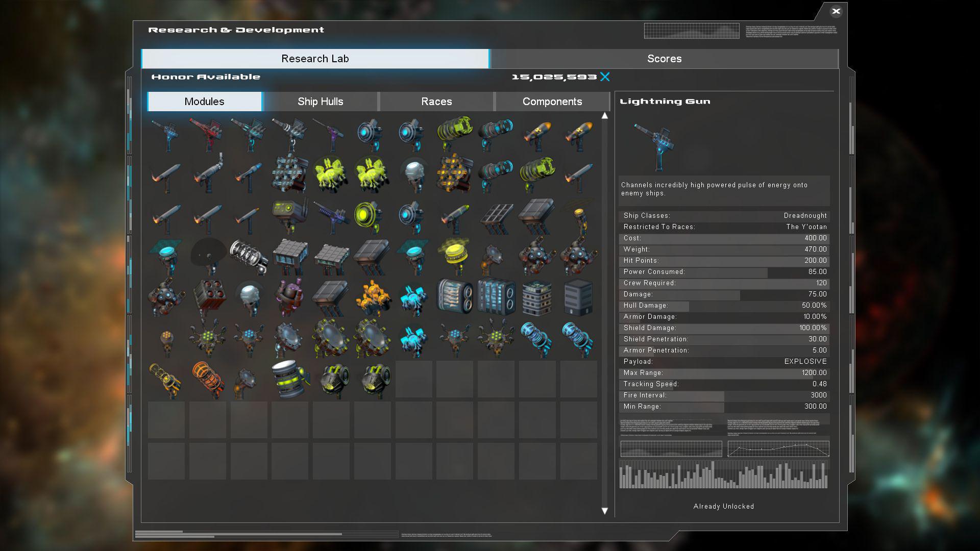Select the pink-piped engine module
The image size is (980, 551).
[290, 297]
